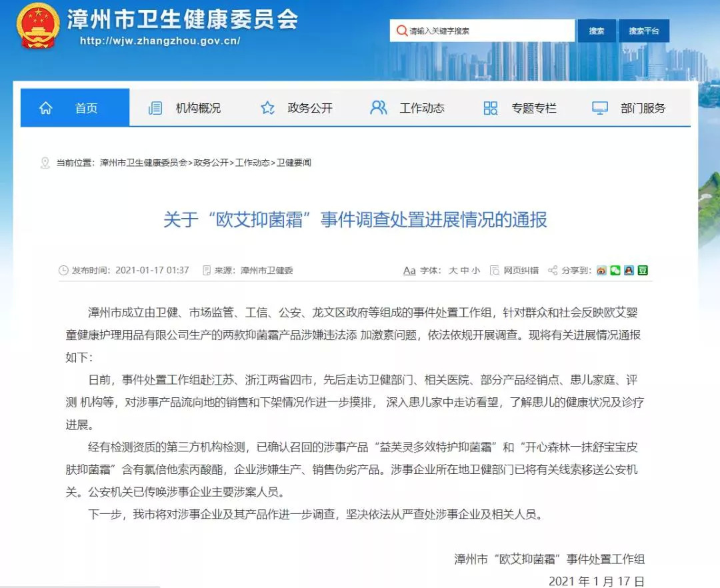
Task: Set font size to 中 (medium)
Action: coord(464,271)
